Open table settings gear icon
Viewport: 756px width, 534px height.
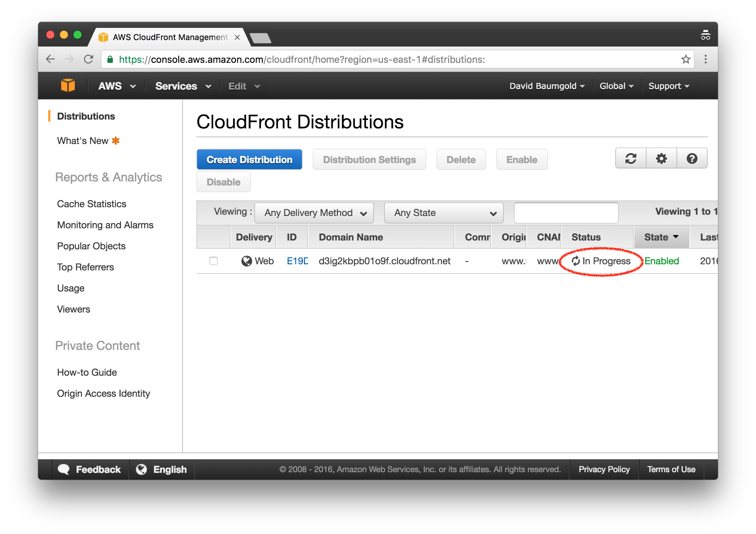click(x=661, y=158)
